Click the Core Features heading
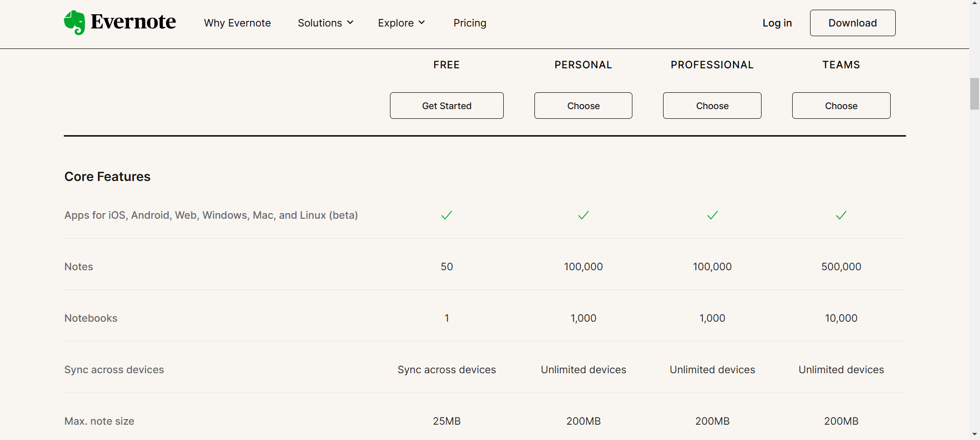This screenshot has width=980, height=440. pyautogui.click(x=107, y=176)
